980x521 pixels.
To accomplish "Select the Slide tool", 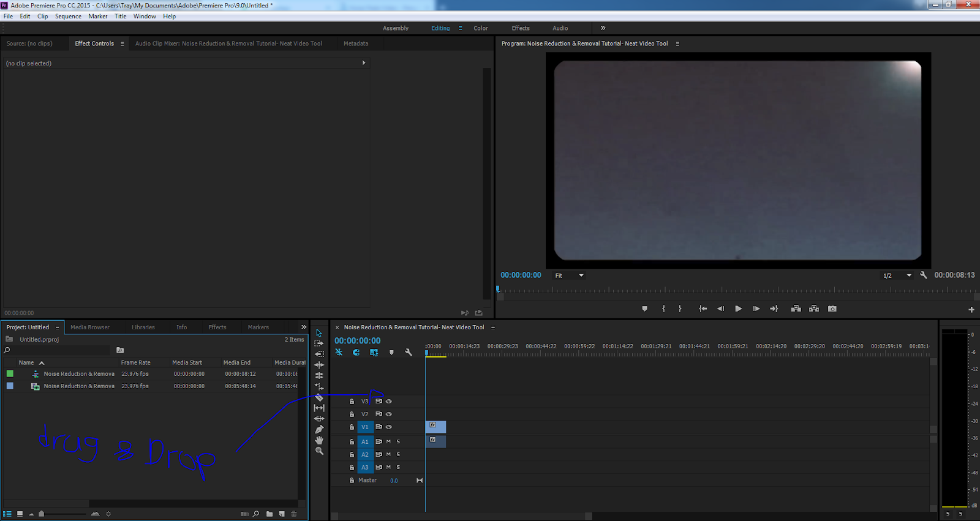I will pos(319,419).
